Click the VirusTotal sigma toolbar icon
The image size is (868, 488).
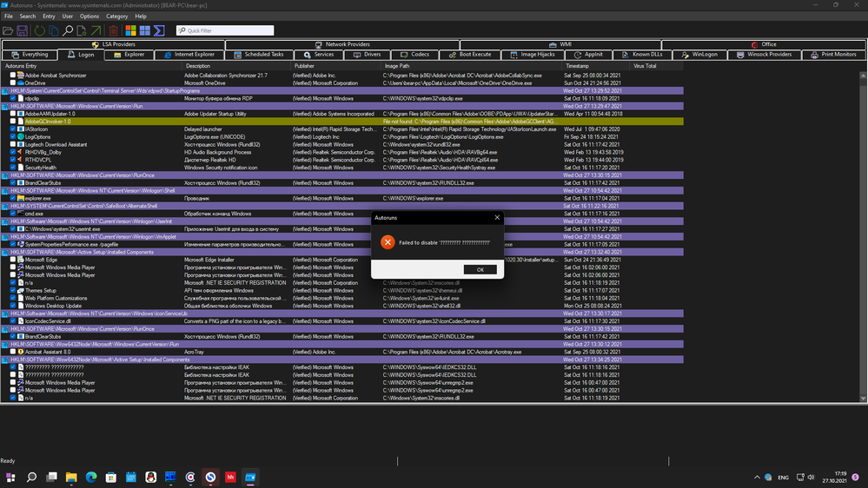click(159, 30)
